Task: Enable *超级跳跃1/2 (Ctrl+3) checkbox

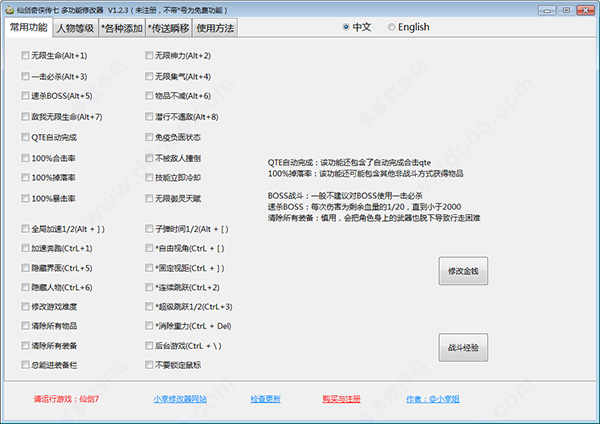Action: (x=149, y=307)
